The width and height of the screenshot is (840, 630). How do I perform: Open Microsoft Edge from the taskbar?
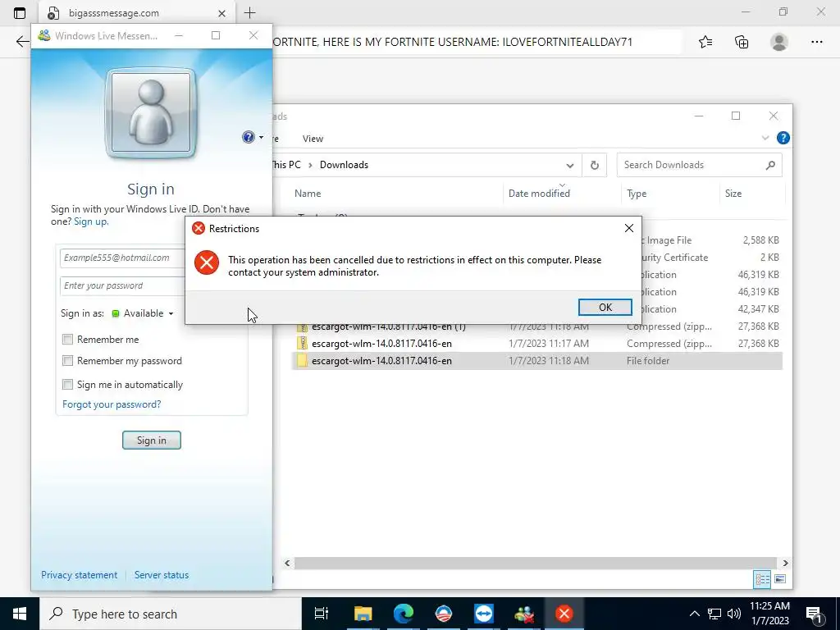pyautogui.click(x=404, y=614)
